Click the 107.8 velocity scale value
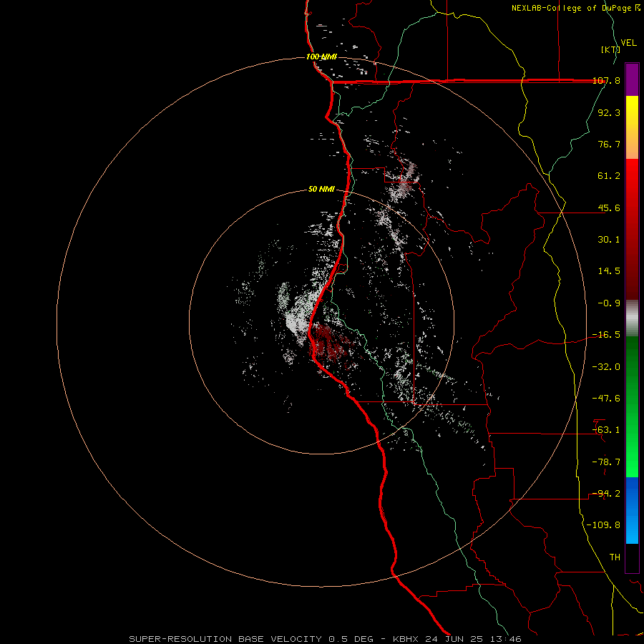Screen dimensions: 644x644 606,81
